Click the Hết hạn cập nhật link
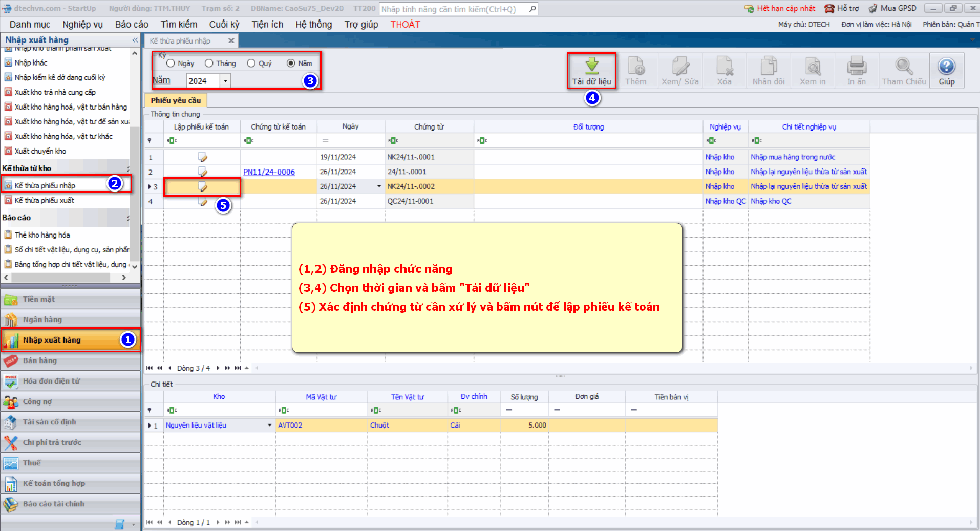Viewport: 980px width, 531px height. click(785, 9)
